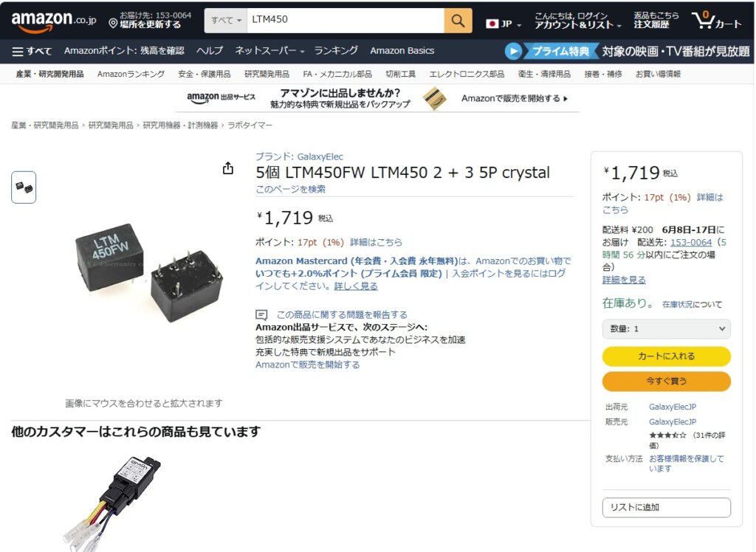Click the Amazon.co.jp logo
The width and height of the screenshot is (756, 552).
pos(53,21)
